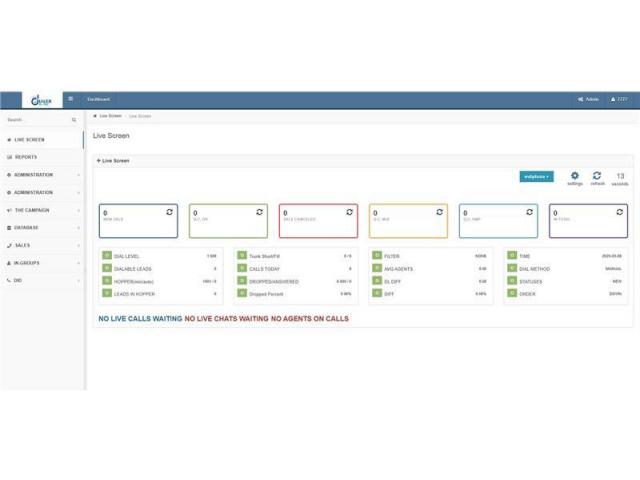Expand the Live Screen panel header
The width and height of the screenshot is (640, 480).
(x=113, y=160)
